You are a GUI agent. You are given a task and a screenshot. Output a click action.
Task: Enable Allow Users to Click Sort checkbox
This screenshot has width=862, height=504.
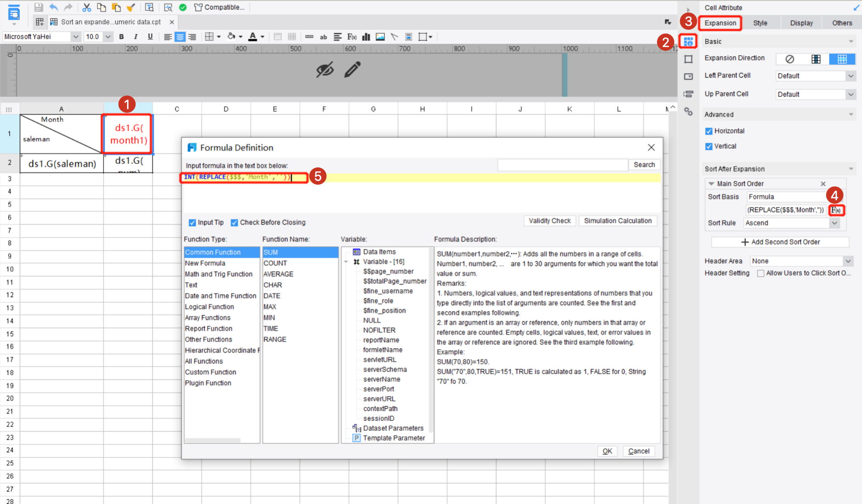pyautogui.click(x=761, y=273)
